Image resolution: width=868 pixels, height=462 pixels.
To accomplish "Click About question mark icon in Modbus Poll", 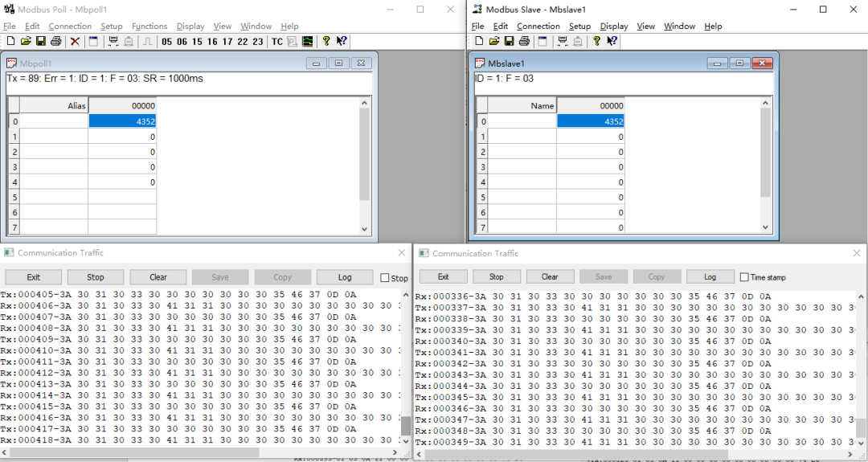I will tap(326, 41).
